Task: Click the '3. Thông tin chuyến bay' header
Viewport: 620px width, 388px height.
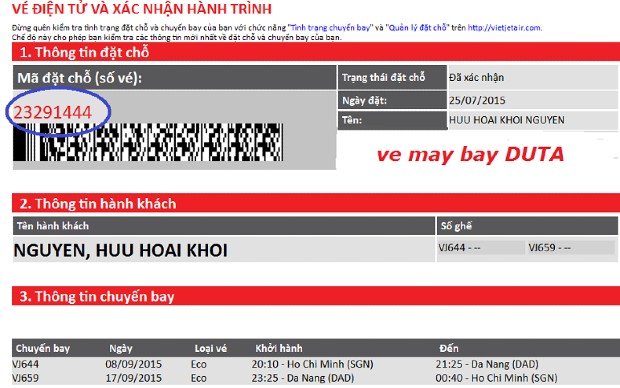Action: click(x=316, y=296)
